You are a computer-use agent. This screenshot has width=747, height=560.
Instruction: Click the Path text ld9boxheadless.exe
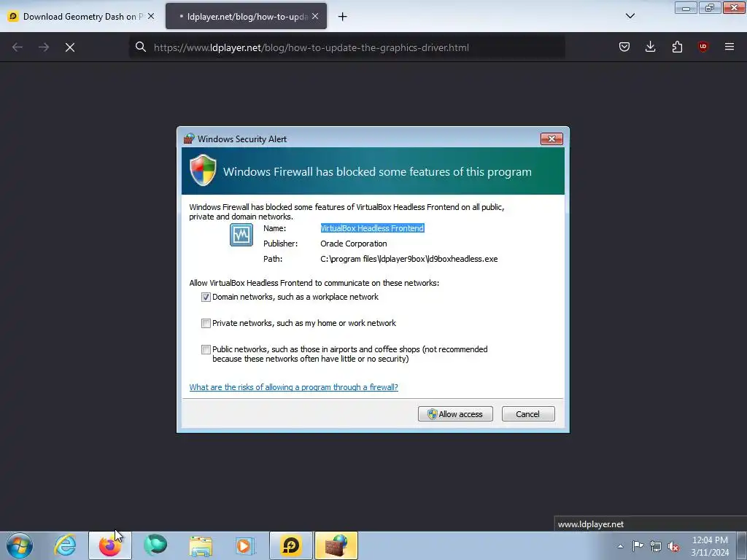point(409,259)
